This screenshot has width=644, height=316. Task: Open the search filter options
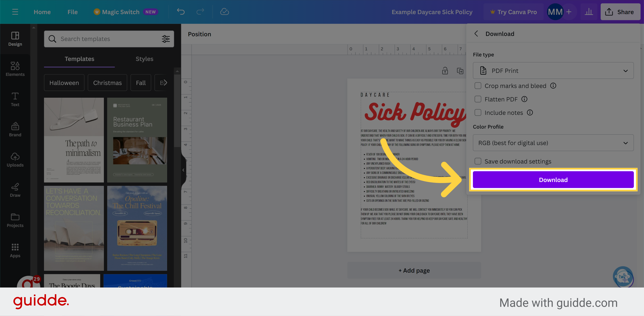(166, 39)
